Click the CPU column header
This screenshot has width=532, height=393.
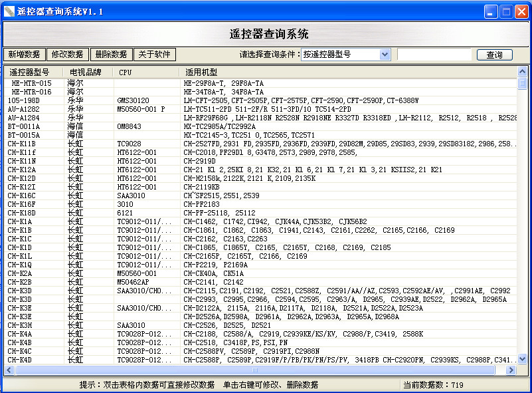[x=145, y=72]
